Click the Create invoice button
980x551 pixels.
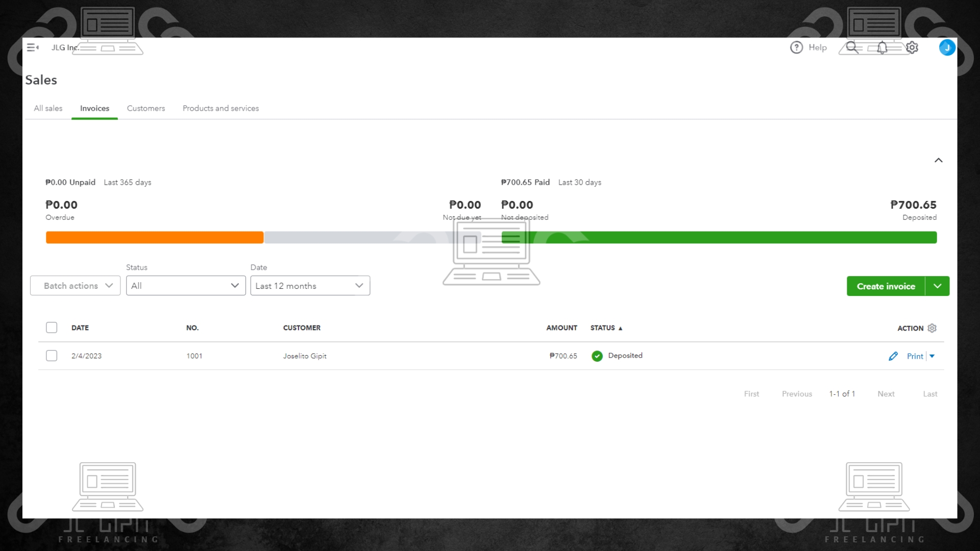(x=886, y=286)
